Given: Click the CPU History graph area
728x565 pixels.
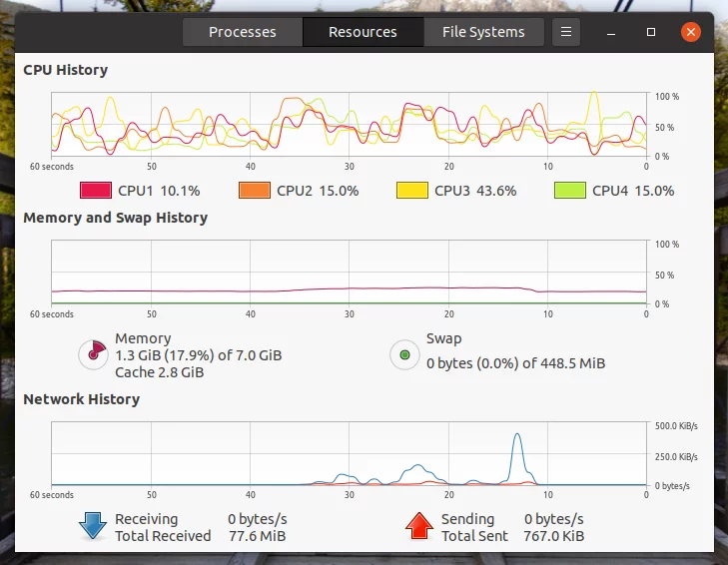Looking at the screenshot, I should click(x=349, y=124).
